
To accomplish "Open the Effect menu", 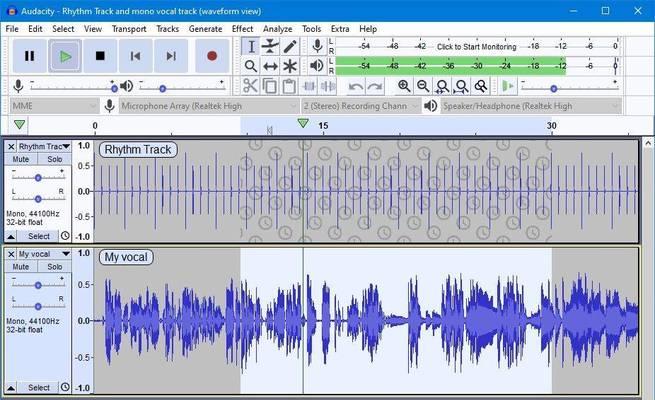I will coord(243,29).
